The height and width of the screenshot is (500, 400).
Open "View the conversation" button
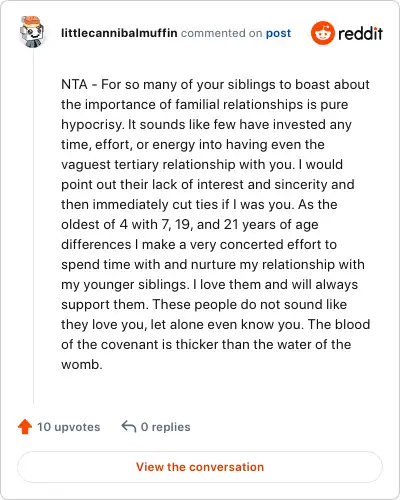pyautogui.click(x=200, y=467)
